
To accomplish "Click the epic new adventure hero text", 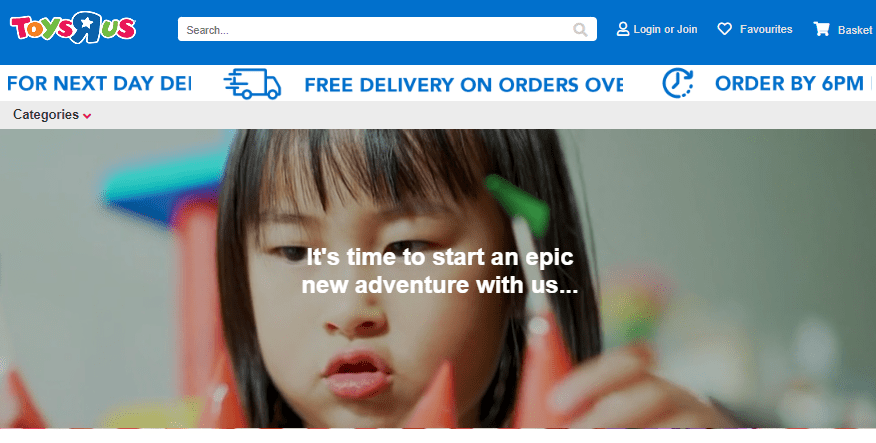I will coord(440,271).
